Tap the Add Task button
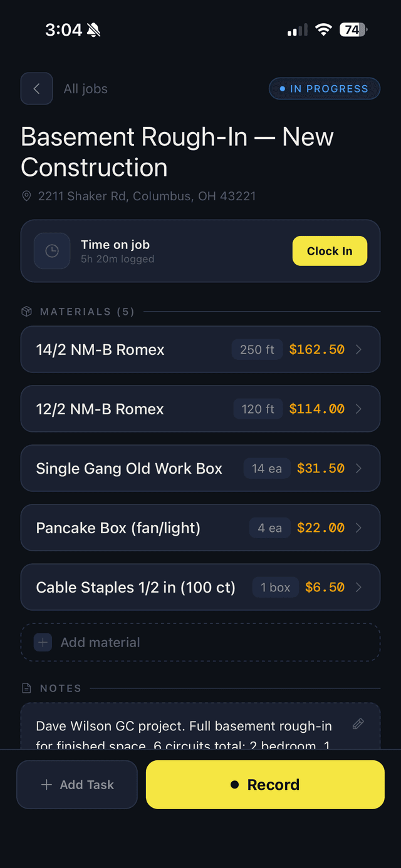 (x=77, y=785)
